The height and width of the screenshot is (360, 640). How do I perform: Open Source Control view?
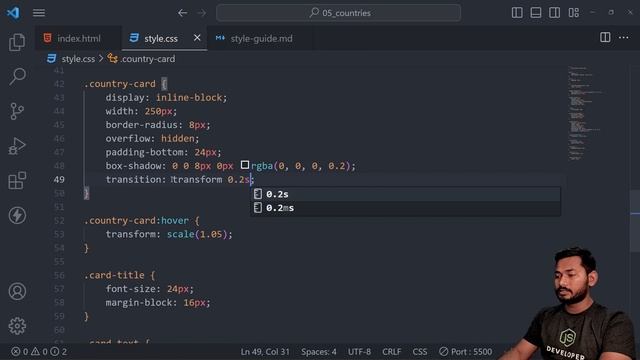pos(17,111)
